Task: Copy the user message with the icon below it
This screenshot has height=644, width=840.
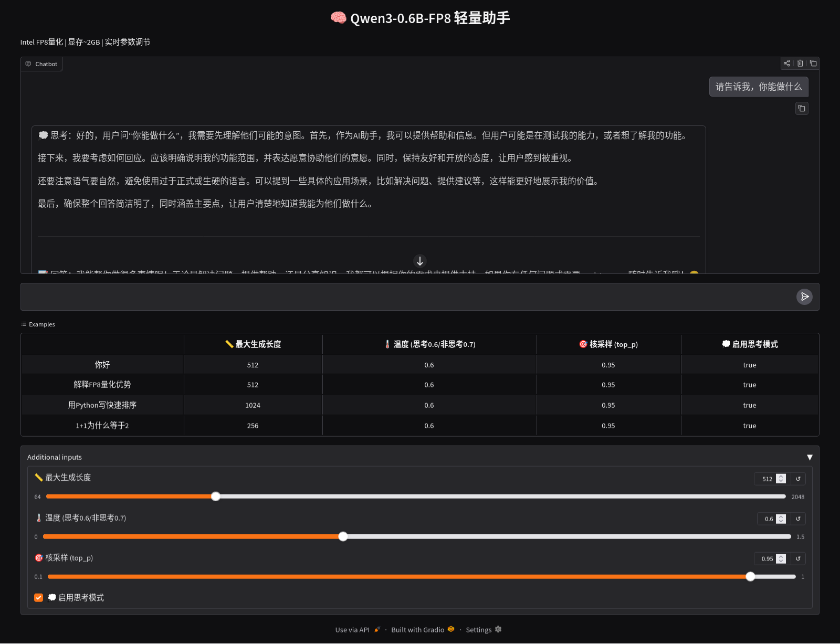Action: (802, 109)
